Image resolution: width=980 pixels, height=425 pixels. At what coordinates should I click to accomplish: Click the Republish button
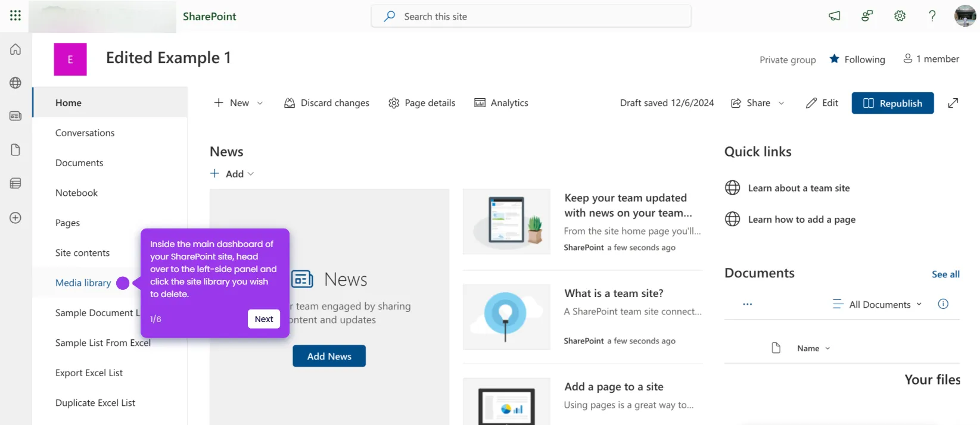[x=892, y=103]
